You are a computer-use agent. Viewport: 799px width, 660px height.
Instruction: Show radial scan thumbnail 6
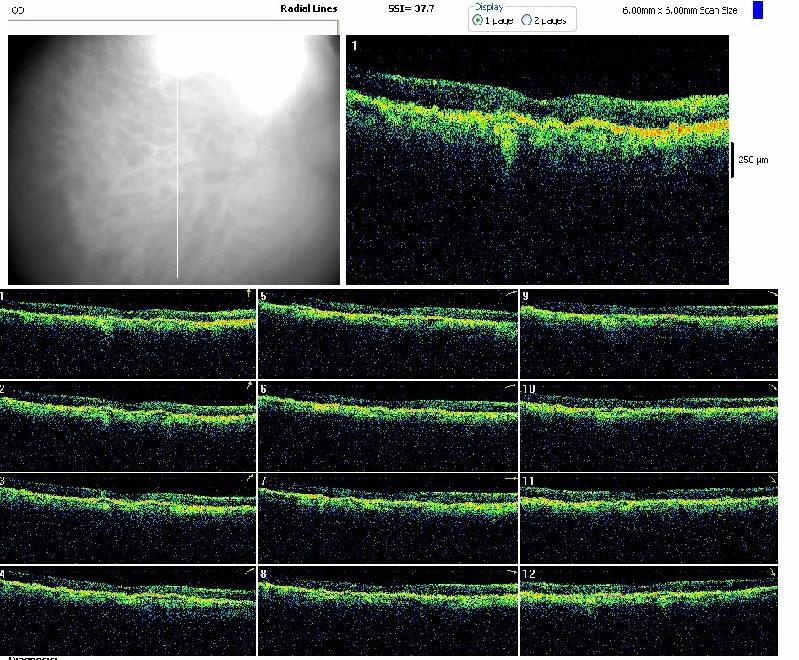(x=388, y=422)
